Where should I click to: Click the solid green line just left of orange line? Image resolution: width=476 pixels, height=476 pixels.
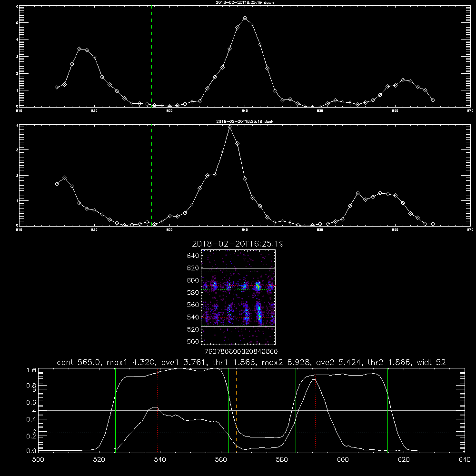coord(228,410)
